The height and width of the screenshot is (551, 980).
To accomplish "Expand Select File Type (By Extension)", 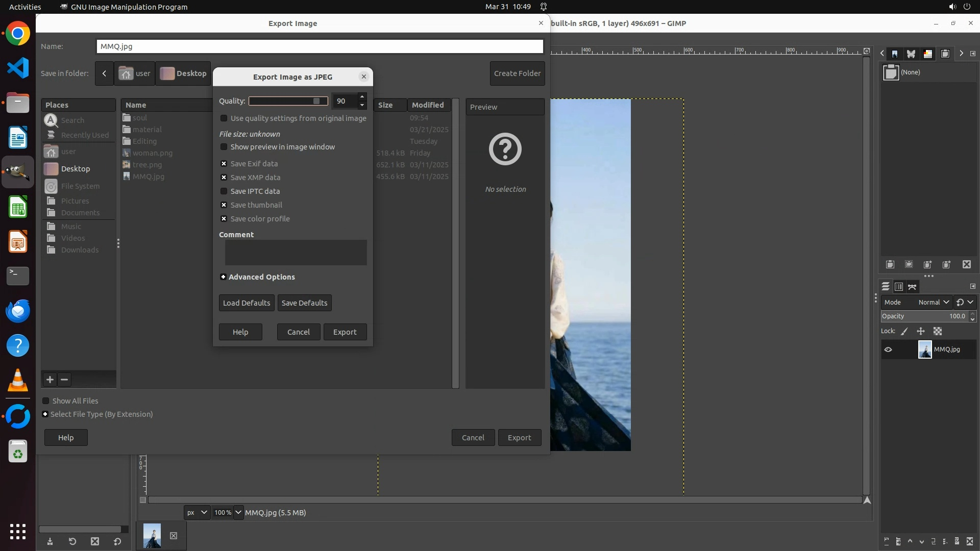I will [45, 414].
